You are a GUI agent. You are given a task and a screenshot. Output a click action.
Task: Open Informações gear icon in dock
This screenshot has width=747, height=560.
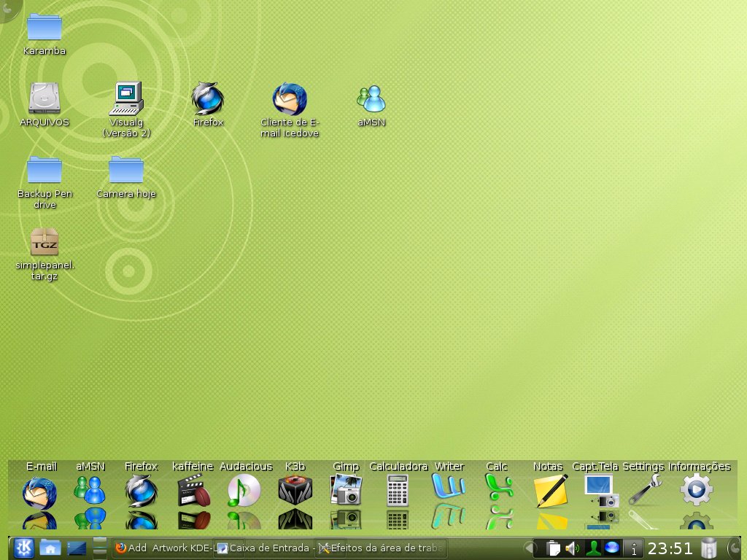[697, 489]
